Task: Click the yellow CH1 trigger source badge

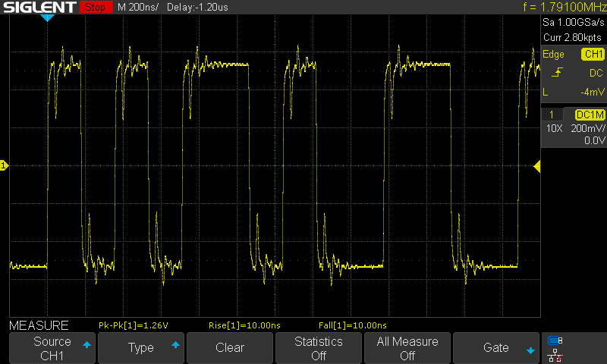Action: point(592,55)
